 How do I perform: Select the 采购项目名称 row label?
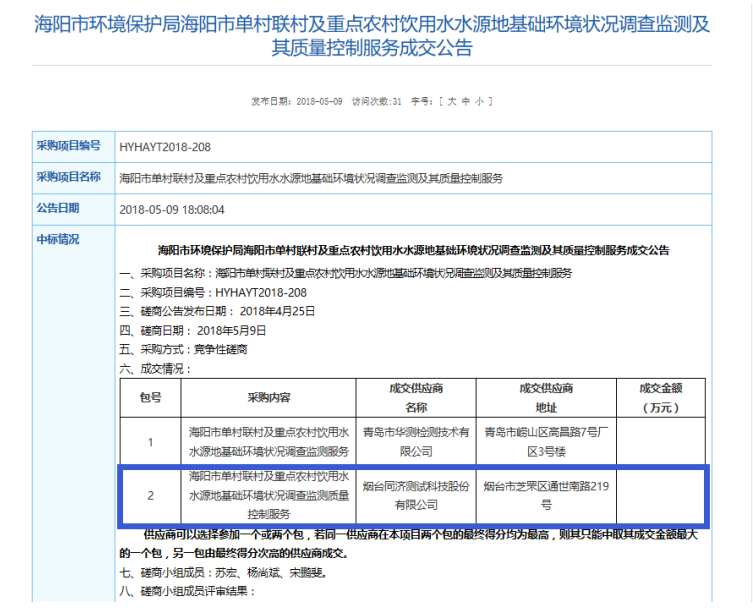click(69, 178)
